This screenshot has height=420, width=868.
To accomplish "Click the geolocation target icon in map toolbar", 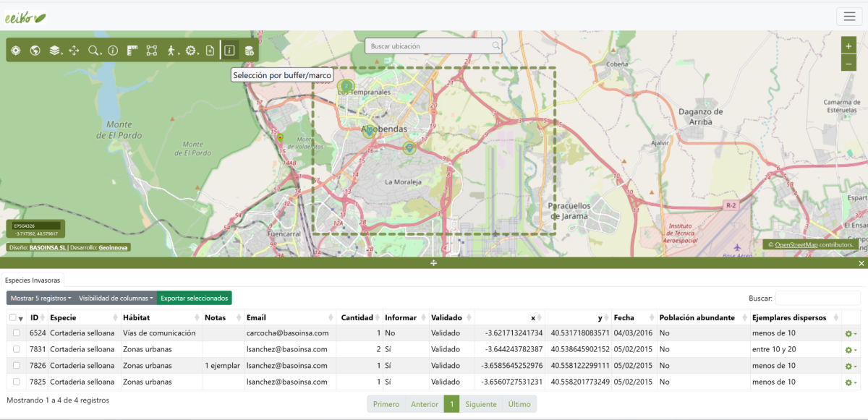I will click(16, 51).
